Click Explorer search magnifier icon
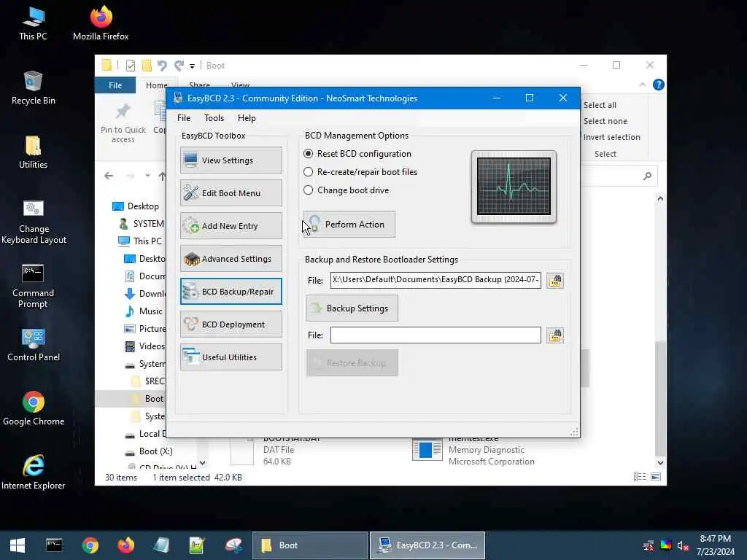This screenshot has width=747, height=560. (647, 176)
